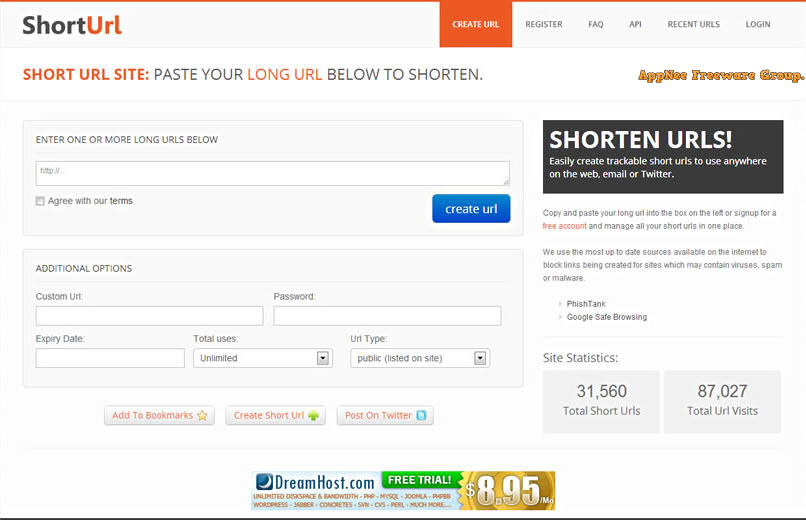This screenshot has height=520, width=806.
Task: Click the PhishTank list item
Action: pos(586,304)
